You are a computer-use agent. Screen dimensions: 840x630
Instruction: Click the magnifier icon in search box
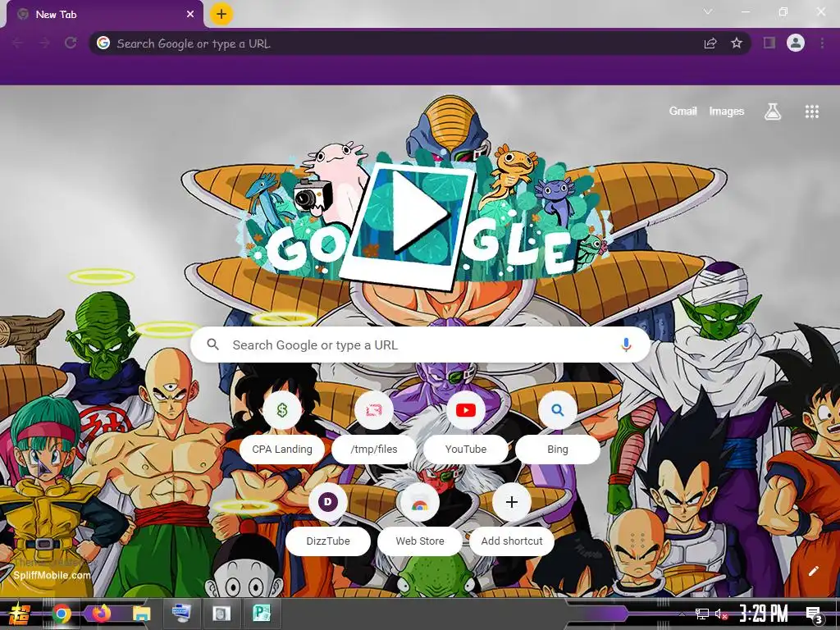212,345
